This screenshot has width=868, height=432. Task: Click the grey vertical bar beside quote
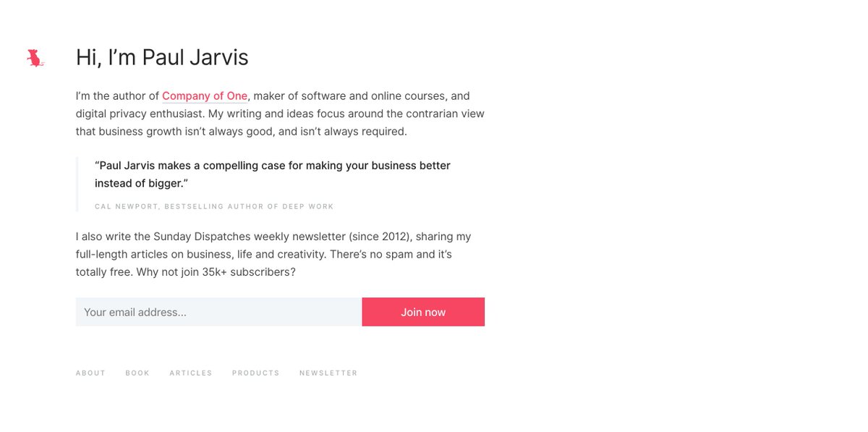click(x=77, y=185)
